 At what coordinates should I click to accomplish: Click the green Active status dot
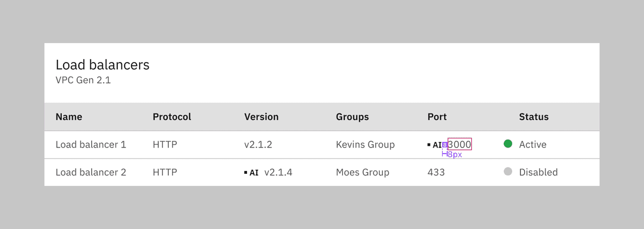click(508, 144)
